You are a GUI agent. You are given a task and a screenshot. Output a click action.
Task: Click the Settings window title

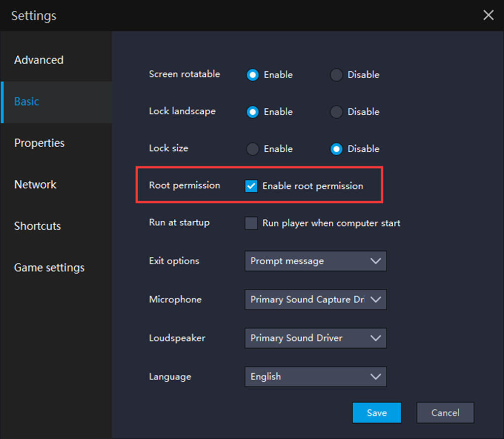34,16
